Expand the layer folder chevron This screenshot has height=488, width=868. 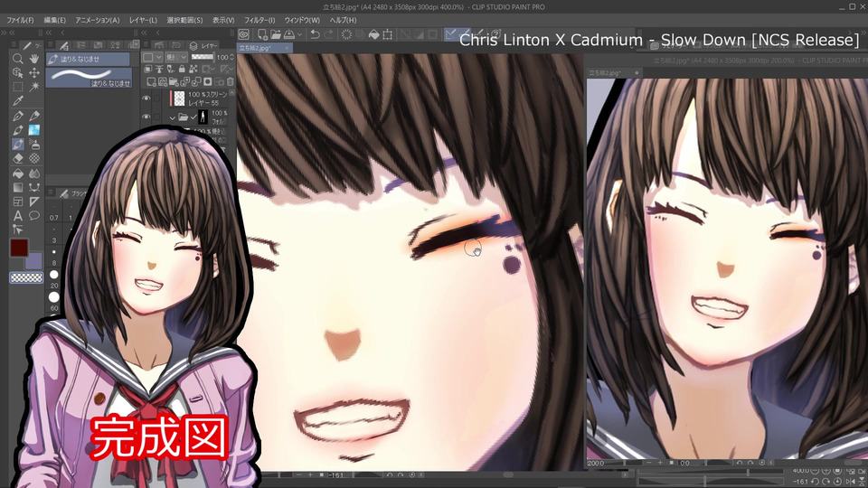point(172,117)
